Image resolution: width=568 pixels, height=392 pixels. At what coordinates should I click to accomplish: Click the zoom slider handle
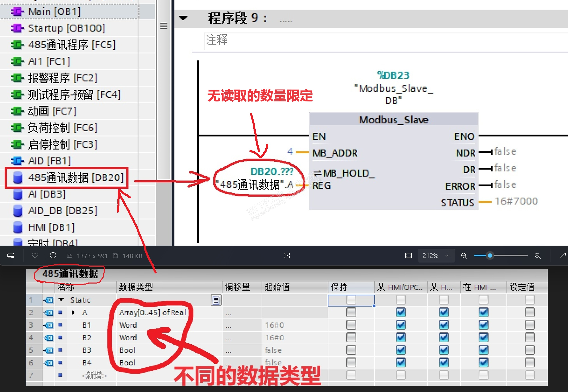490,256
